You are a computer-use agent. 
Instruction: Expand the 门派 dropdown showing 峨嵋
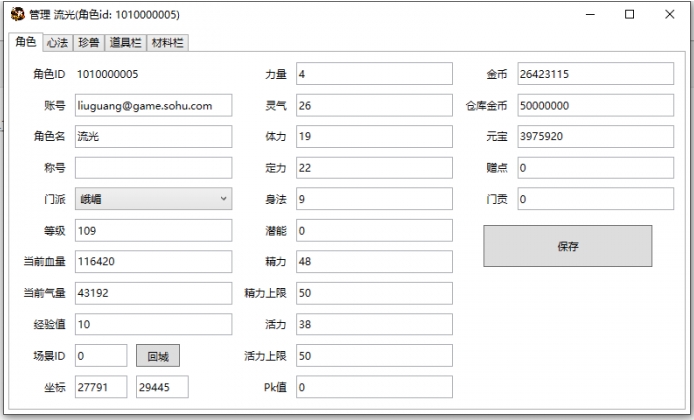pos(152,199)
